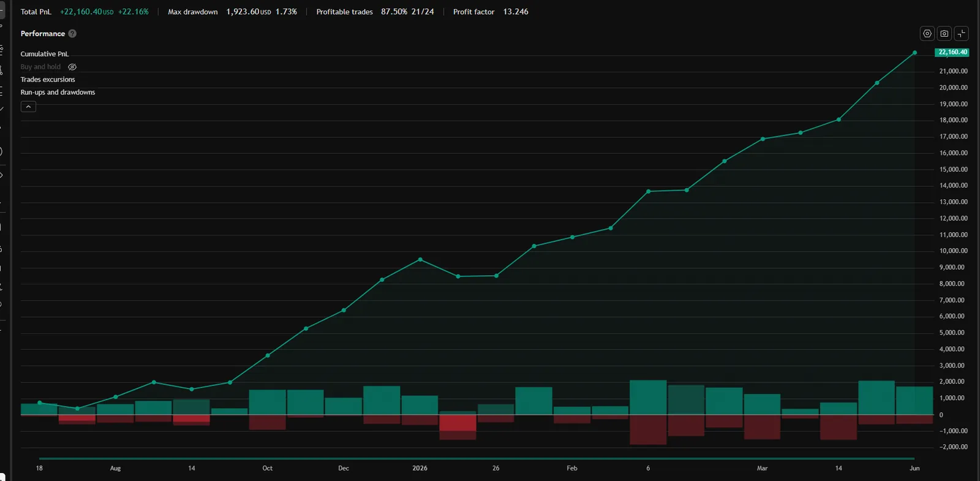Click the green 22,160.40 price axis tag
The height and width of the screenshot is (481, 980).
click(x=952, y=52)
